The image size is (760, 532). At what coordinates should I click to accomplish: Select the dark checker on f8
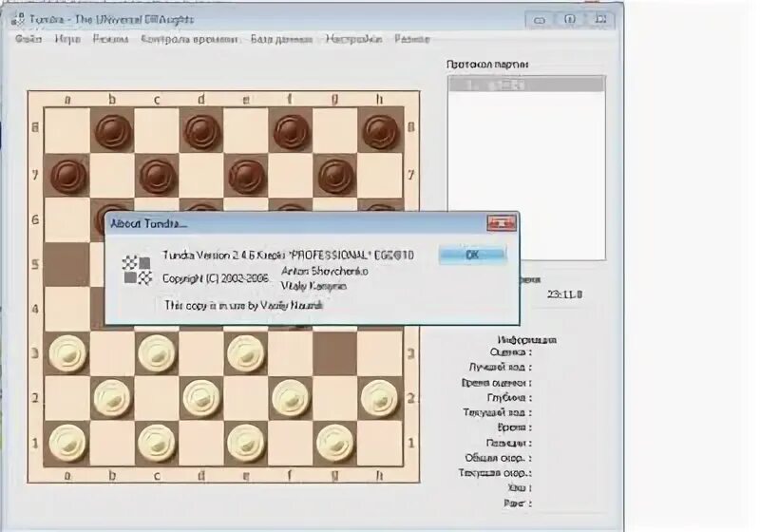291,131
